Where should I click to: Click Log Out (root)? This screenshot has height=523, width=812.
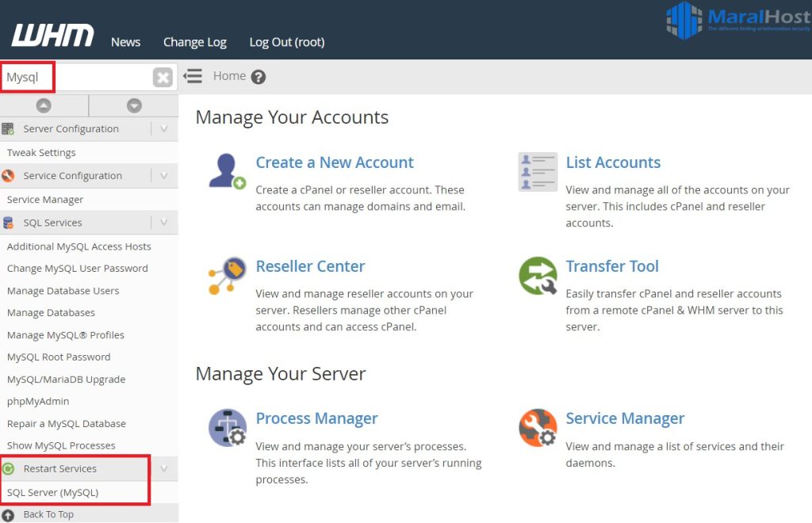click(286, 42)
